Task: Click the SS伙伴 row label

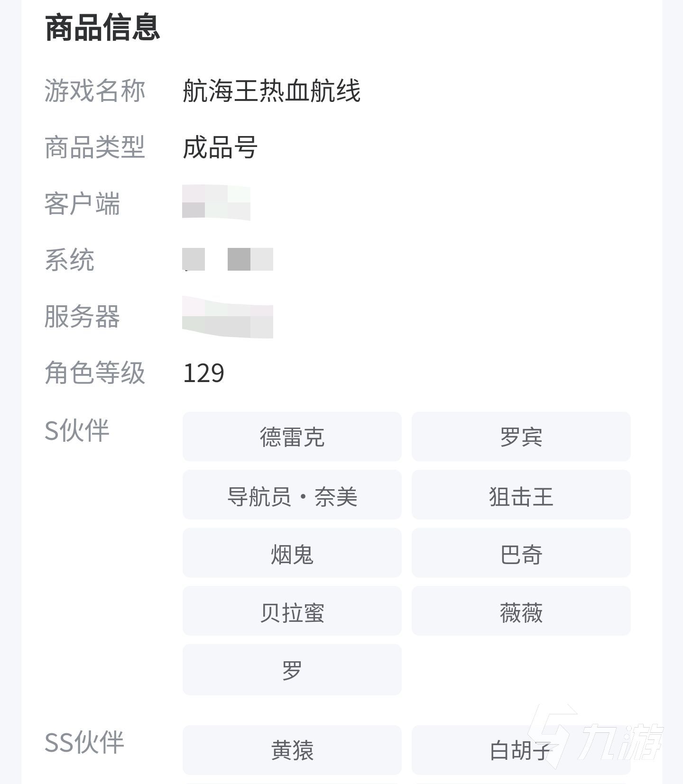Action: tap(84, 742)
